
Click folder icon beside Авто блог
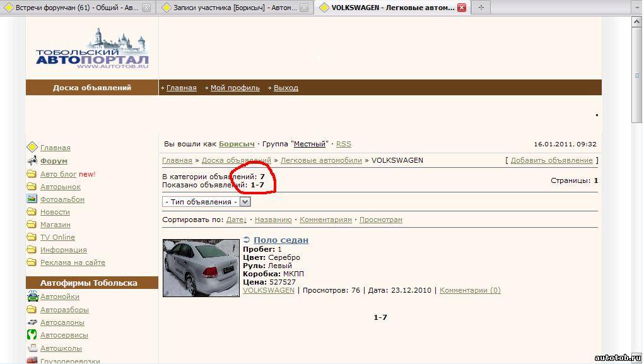coord(32,173)
